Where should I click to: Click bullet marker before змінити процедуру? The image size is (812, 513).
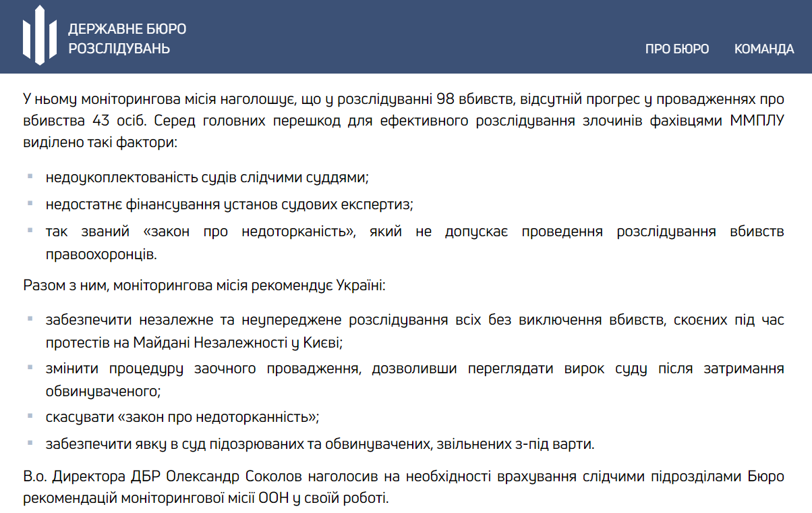point(30,367)
